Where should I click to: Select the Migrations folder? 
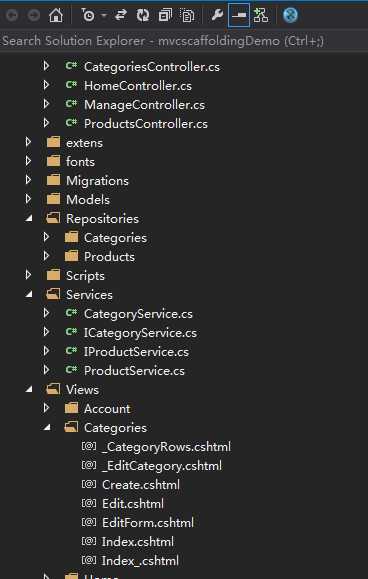tap(97, 181)
